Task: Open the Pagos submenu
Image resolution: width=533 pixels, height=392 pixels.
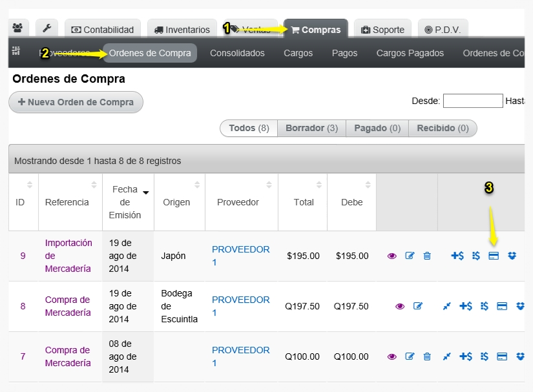Action: tap(344, 53)
